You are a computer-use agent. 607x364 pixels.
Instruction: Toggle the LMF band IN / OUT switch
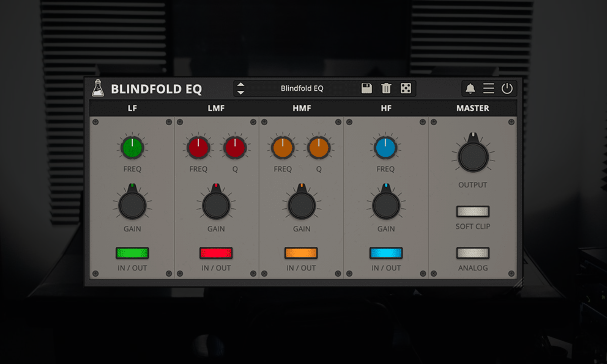[x=216, y=253]
